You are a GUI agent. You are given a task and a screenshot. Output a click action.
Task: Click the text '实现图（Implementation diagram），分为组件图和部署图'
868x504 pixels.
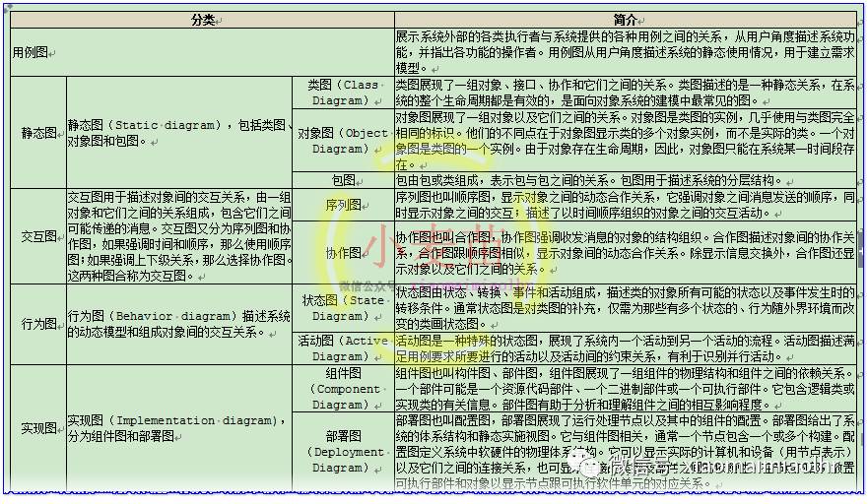click(x=179, y=427)
